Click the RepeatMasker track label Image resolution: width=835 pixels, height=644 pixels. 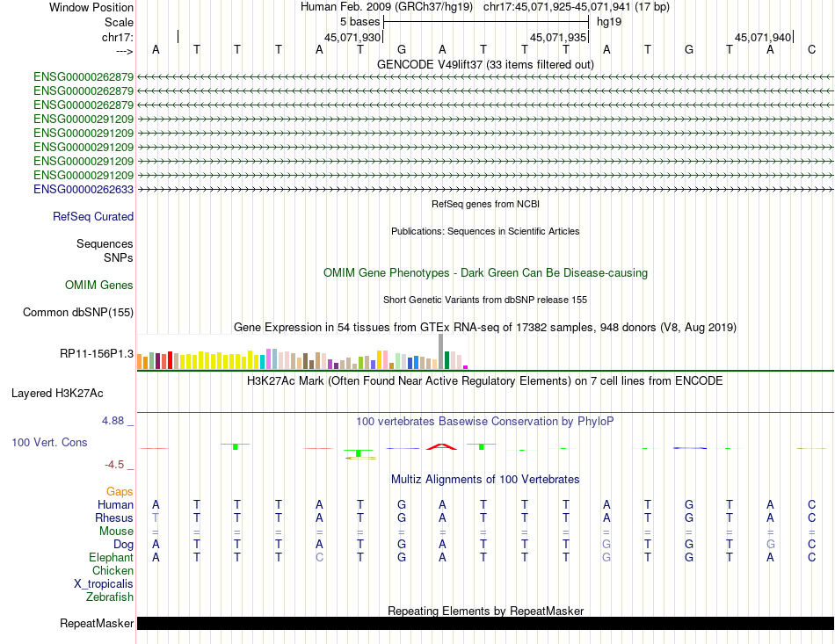coord(97,623)
